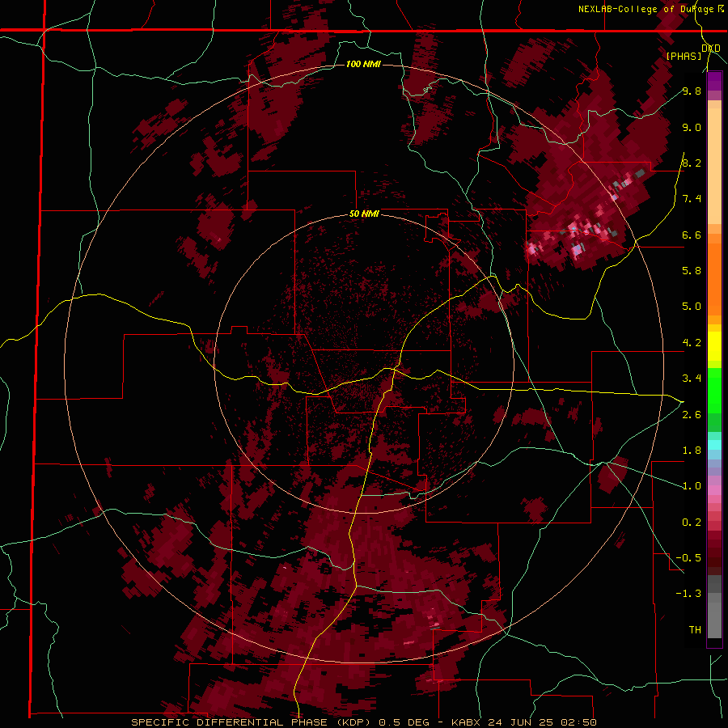Select the -1.3 scale value
The width and height of the screenshot is (728, 728).
point(688,594)
